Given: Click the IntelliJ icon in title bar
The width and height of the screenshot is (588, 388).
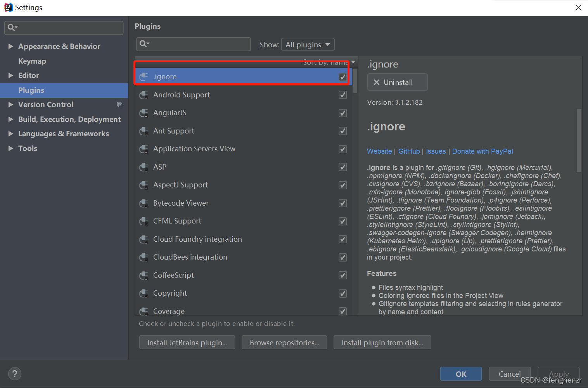Looking at the screenshot, I should [8, 7].
